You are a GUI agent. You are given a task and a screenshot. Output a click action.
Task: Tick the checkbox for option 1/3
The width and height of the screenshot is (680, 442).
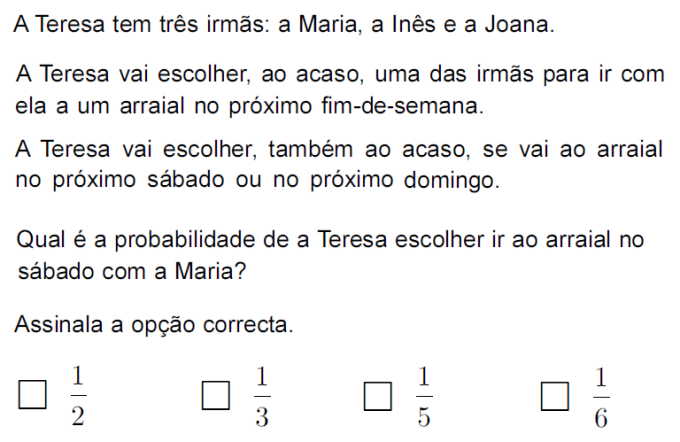(215, 395)
